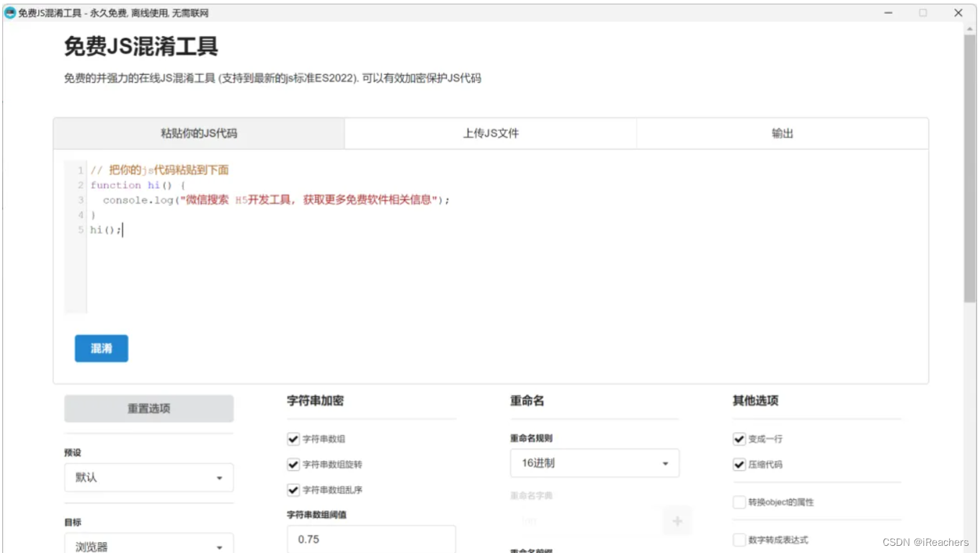
Task: Click the function hi() code line
Action: click(x=138, y=185)
